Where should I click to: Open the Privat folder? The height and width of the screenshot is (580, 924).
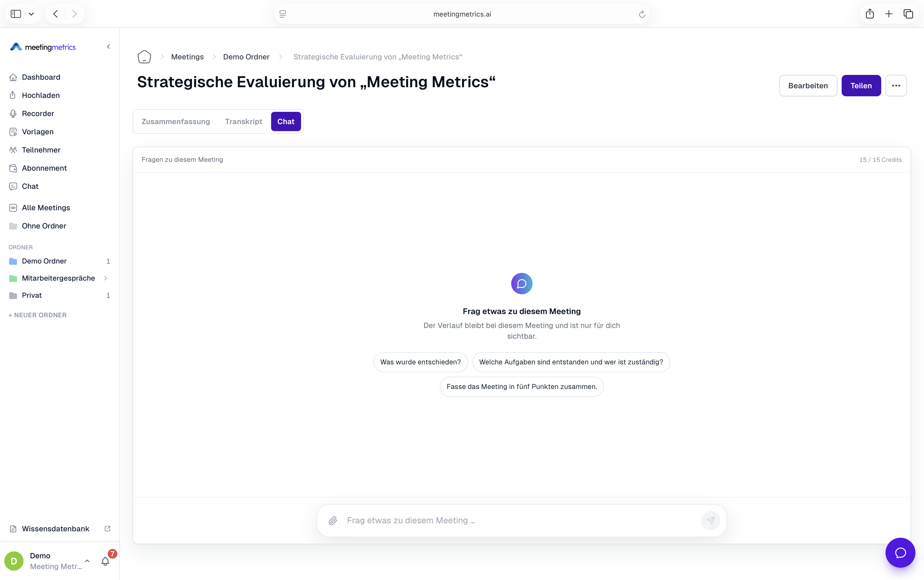pos(59,295)
